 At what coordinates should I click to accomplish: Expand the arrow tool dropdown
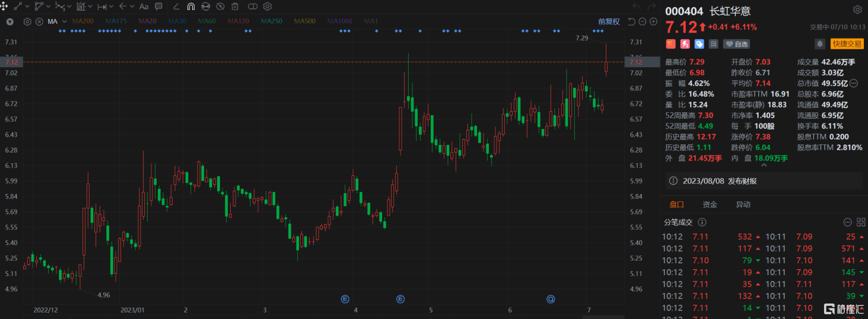tap(131, 7)
